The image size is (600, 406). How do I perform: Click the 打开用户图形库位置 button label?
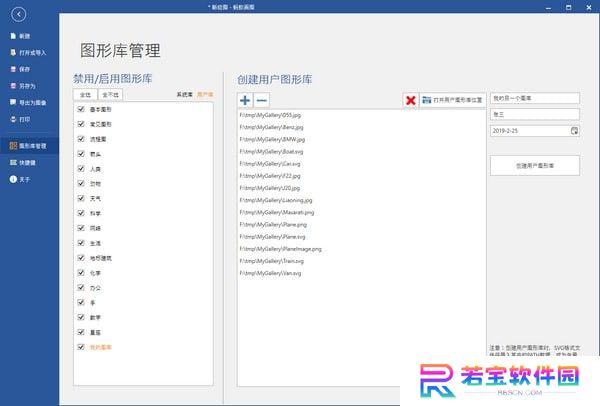(x=457, y=100)
